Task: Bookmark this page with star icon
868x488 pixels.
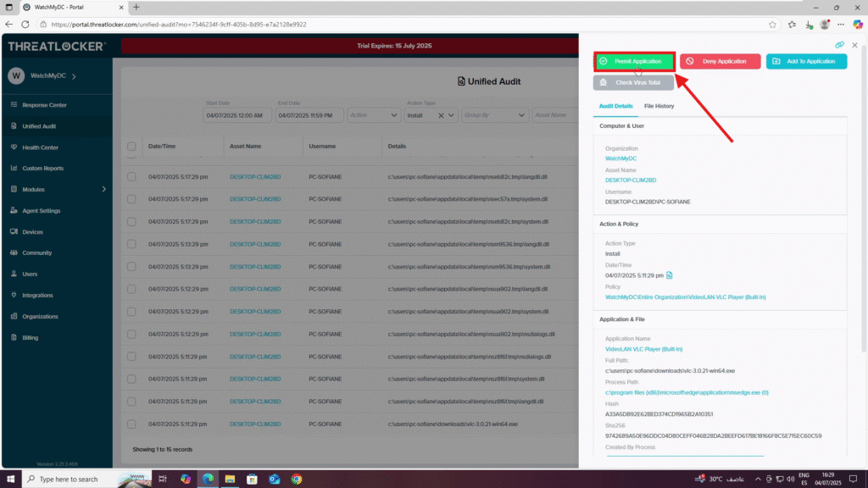Action: (772, 25)
